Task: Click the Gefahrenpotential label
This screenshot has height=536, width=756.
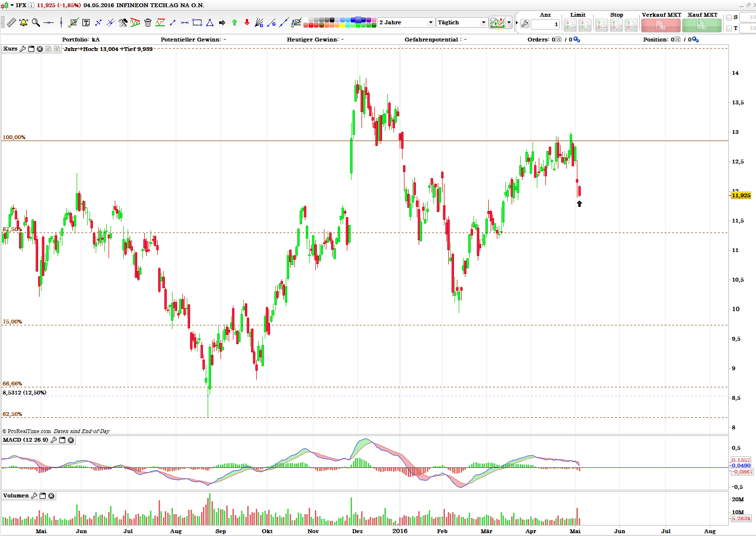Action: 433,40
